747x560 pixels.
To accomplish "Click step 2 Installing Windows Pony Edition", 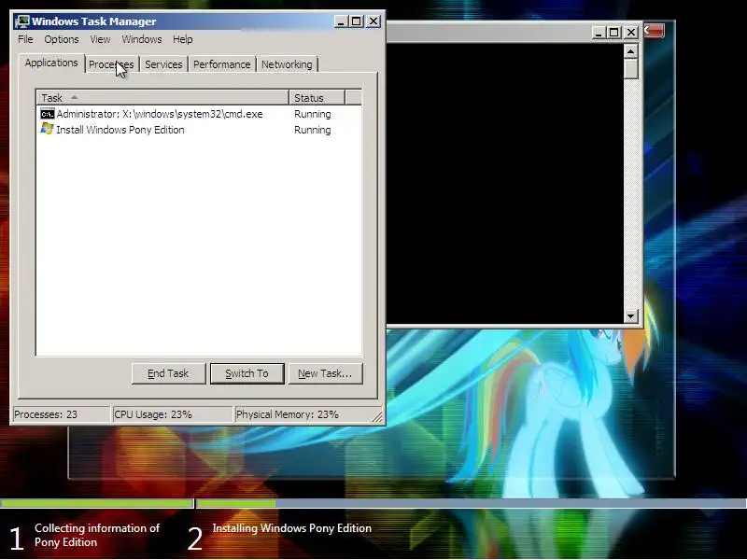I will point(279,536).
